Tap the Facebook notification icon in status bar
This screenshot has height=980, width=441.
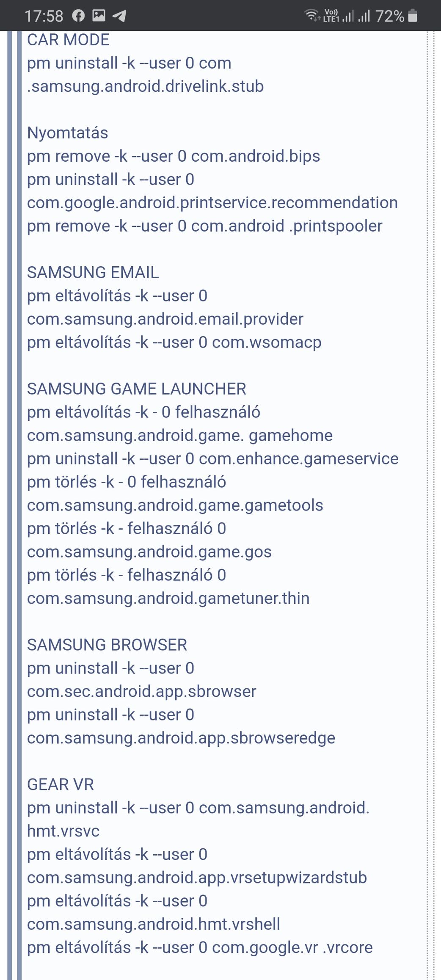click(78, 16)
